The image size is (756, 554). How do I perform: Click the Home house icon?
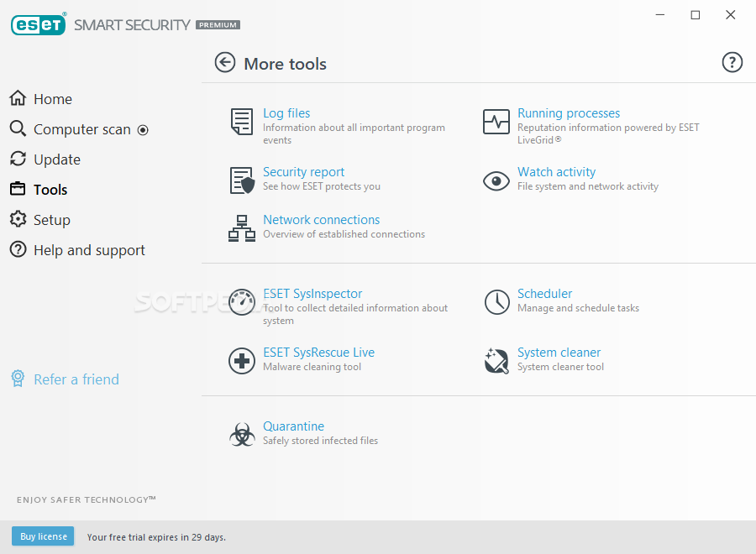[x=18, y=98]
